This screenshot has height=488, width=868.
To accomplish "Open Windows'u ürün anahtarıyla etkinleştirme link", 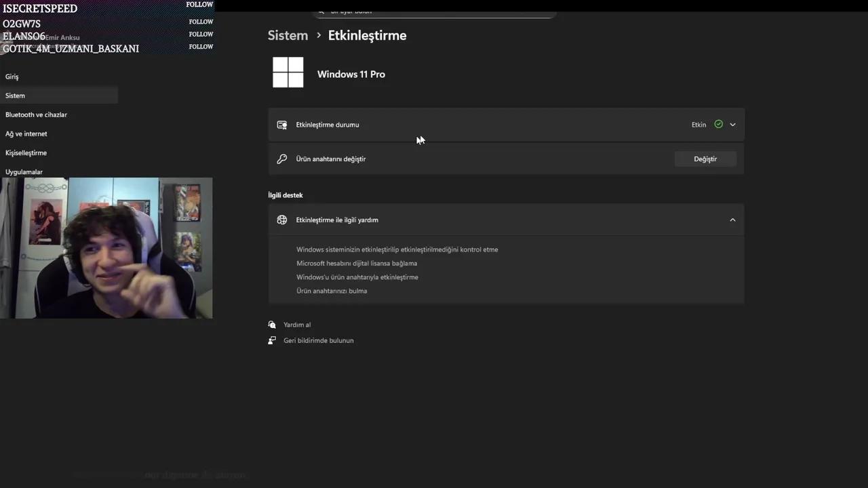I will click(x=357, y=277).
